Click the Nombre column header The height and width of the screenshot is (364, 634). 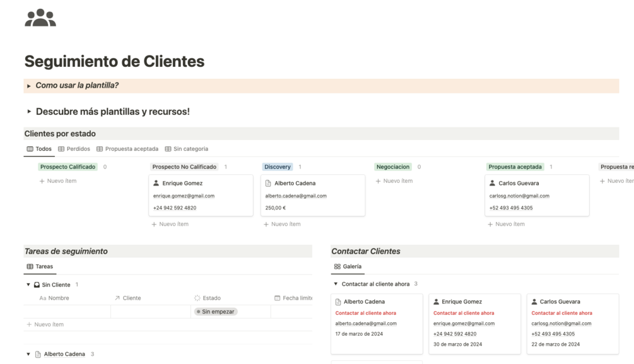click(x=54, y=298)
